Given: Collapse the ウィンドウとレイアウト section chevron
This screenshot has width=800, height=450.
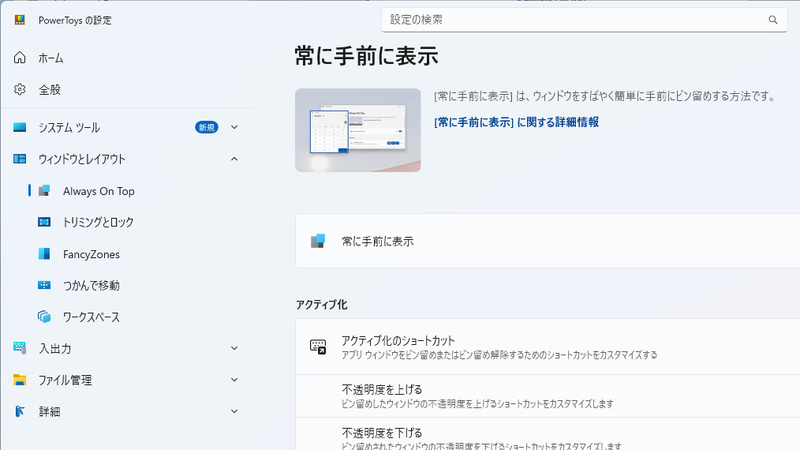Looking at the screenshot, I should 234,159.
